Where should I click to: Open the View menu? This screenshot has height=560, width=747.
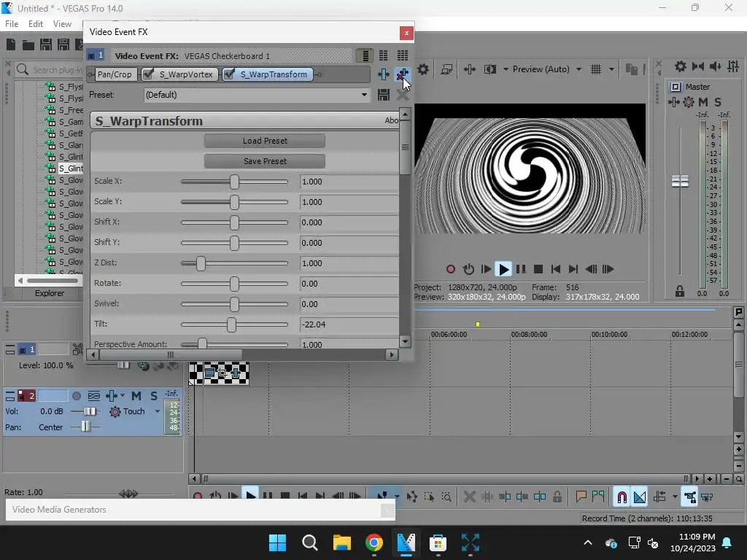[x=62, y=24]
